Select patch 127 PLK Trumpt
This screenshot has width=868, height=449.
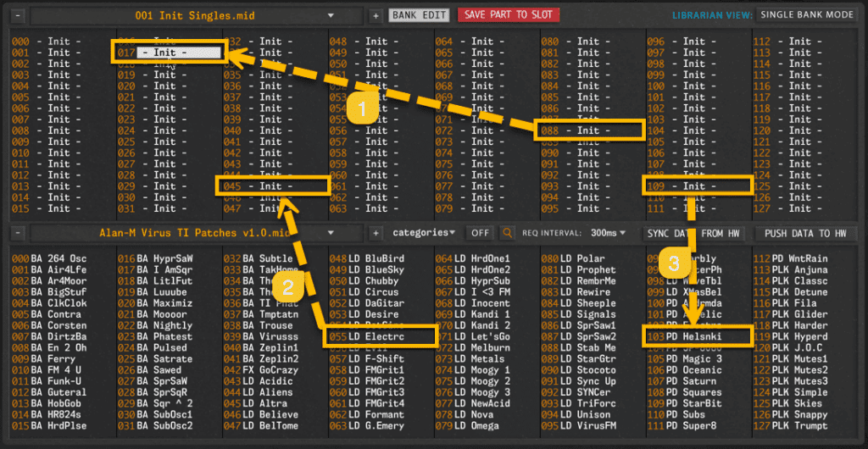[790, 426]
